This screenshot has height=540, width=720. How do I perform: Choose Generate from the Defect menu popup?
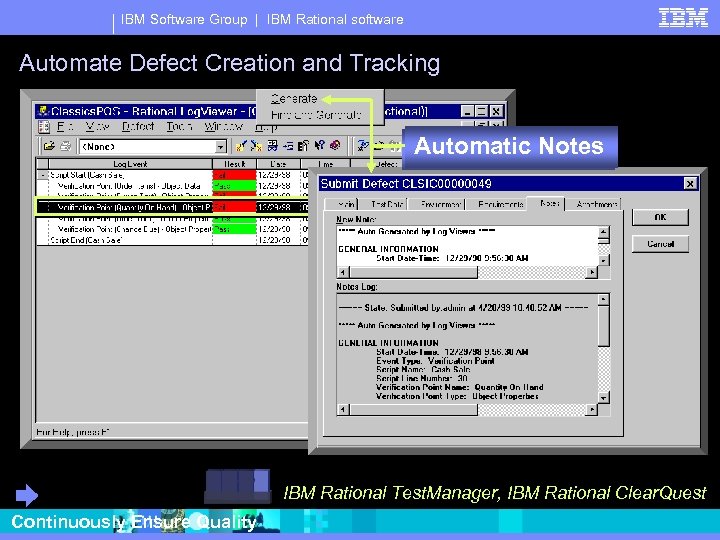click(294, 99)
